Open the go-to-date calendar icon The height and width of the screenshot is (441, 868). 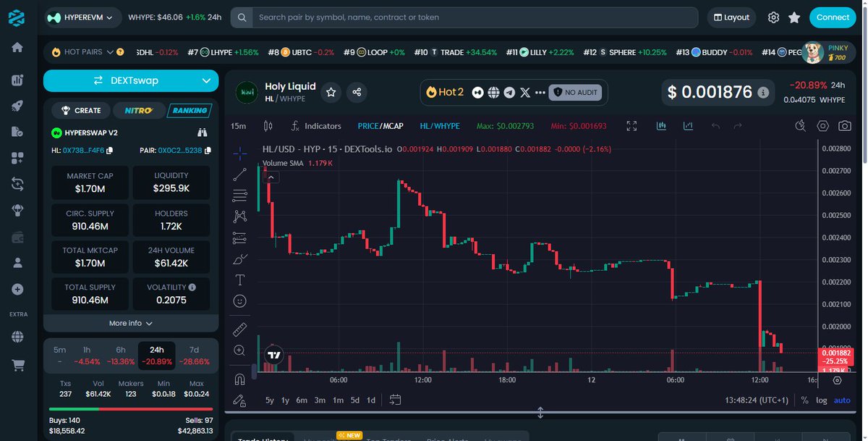395,400
